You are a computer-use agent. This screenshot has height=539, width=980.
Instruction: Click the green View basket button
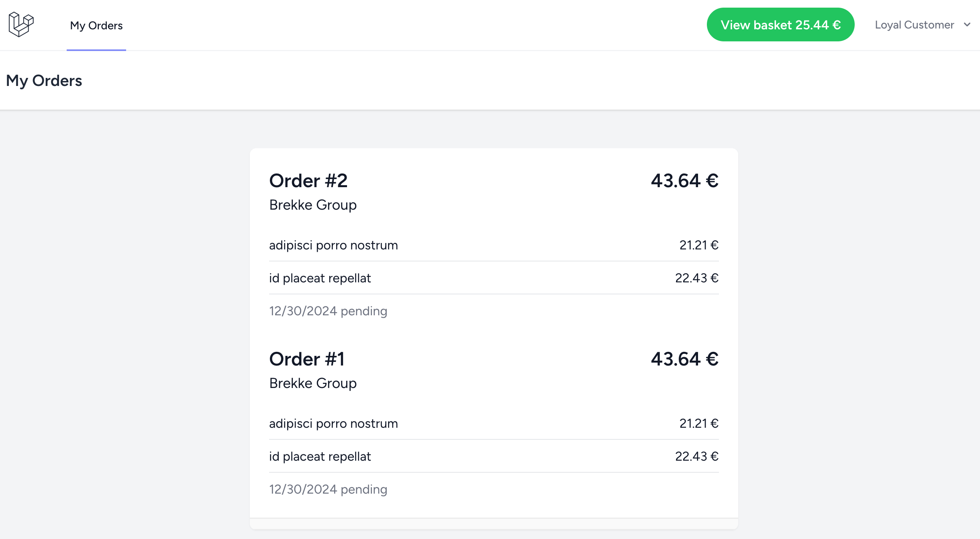coord(780,25)
